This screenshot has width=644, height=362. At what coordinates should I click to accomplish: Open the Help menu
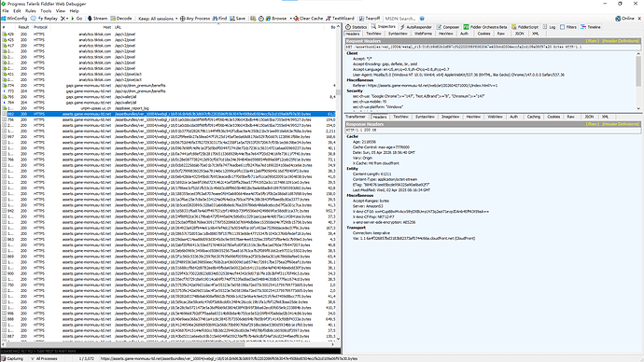click(75, 11)
